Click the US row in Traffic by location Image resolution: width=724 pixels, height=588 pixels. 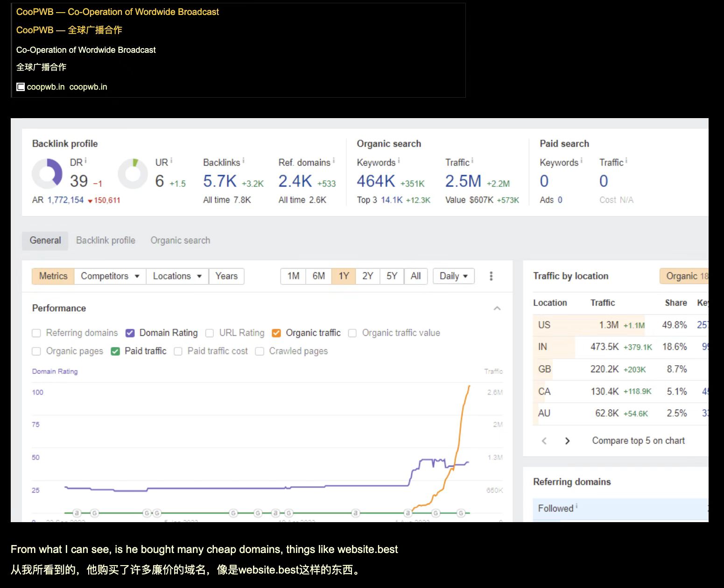coord(621,325)
